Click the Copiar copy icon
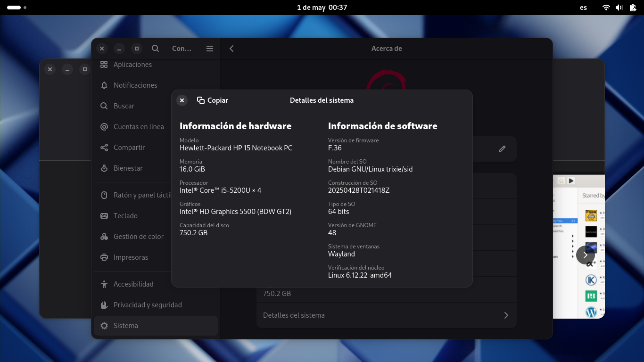644x362 pixels. 201,100
